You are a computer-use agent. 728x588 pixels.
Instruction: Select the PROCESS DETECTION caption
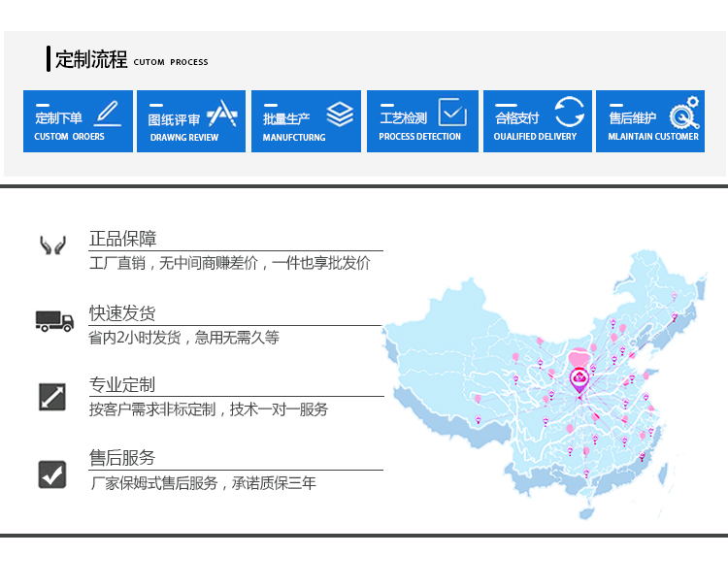[x=420, y=137]
